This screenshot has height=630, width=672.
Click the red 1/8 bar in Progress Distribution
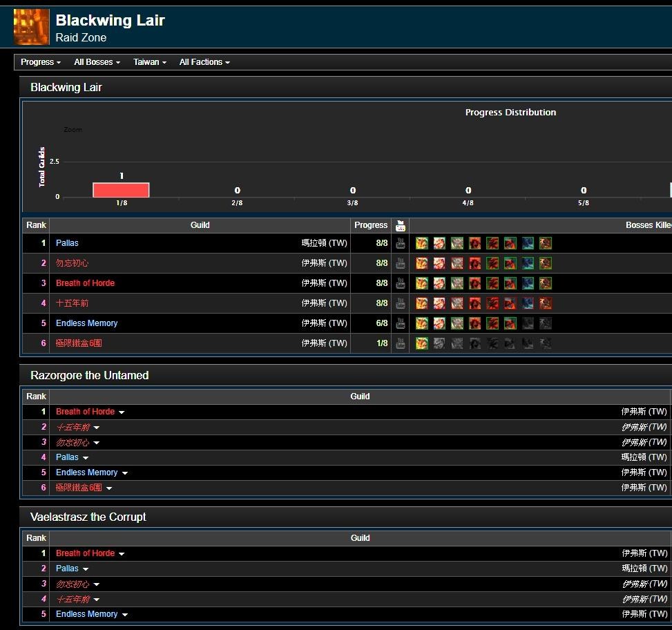(121, 190)
